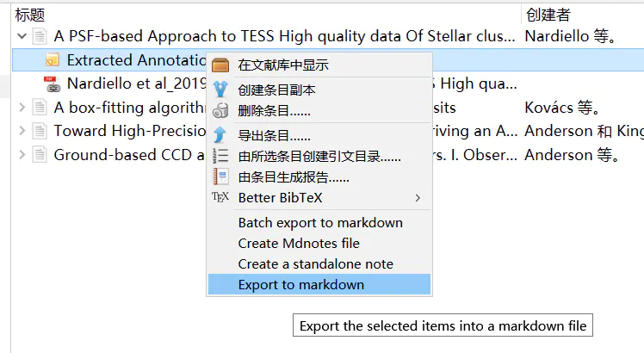Sort by the 创建者 column header
The height and width of the screenshot is (353, 644).
point(548,15)
